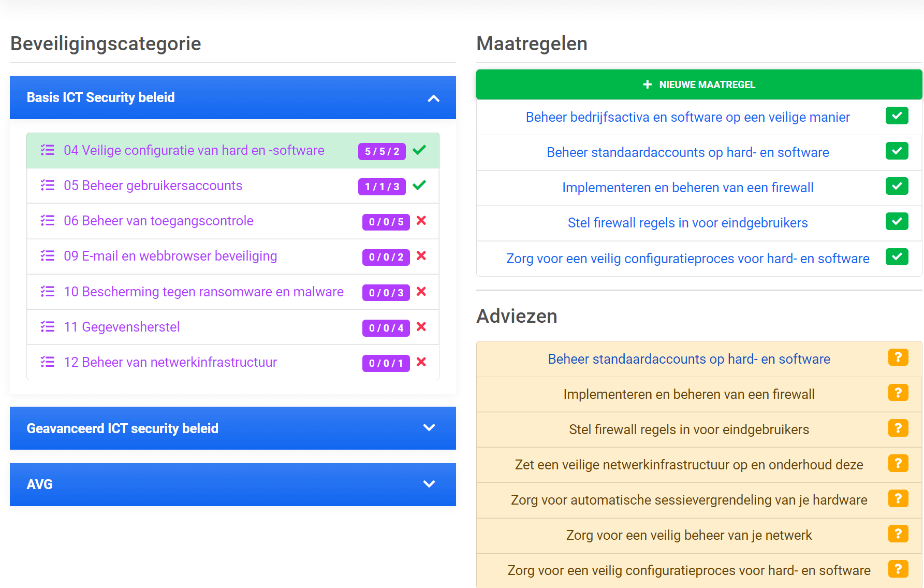Click the 5/5/2 purple badge on Veilige configuratie

coord(382,151)
